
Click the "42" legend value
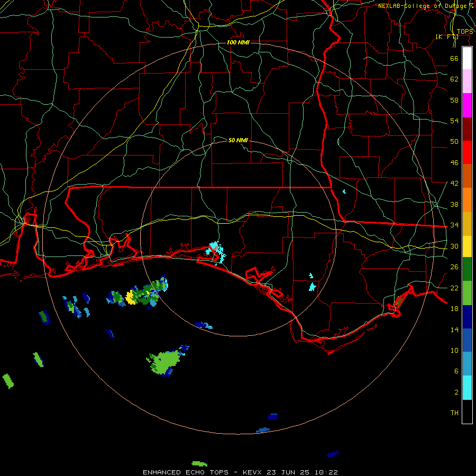[x=454, y=184]
